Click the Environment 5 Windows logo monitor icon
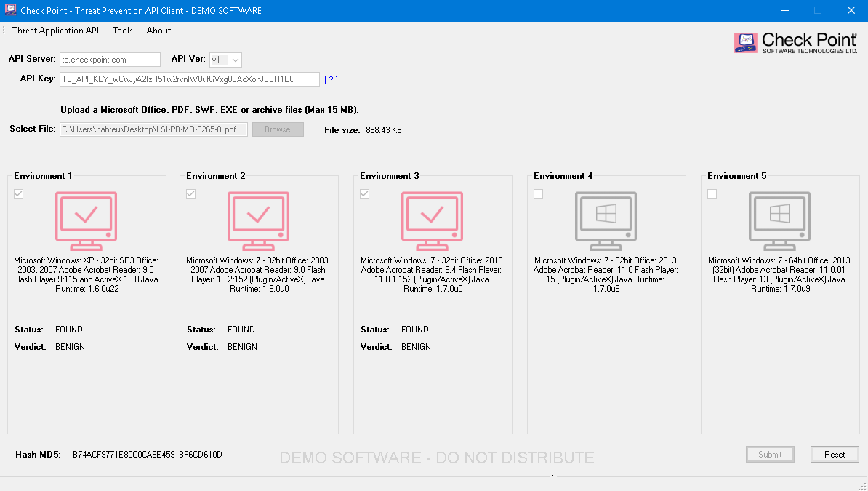Screen dimensions: 868x491 (779, 220)
